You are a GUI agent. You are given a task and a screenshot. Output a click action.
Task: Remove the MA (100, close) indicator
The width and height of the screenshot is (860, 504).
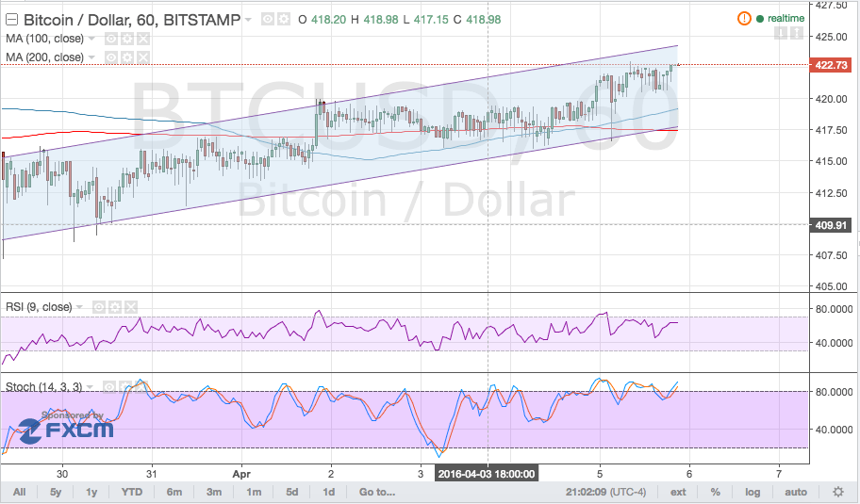(143, 39)
